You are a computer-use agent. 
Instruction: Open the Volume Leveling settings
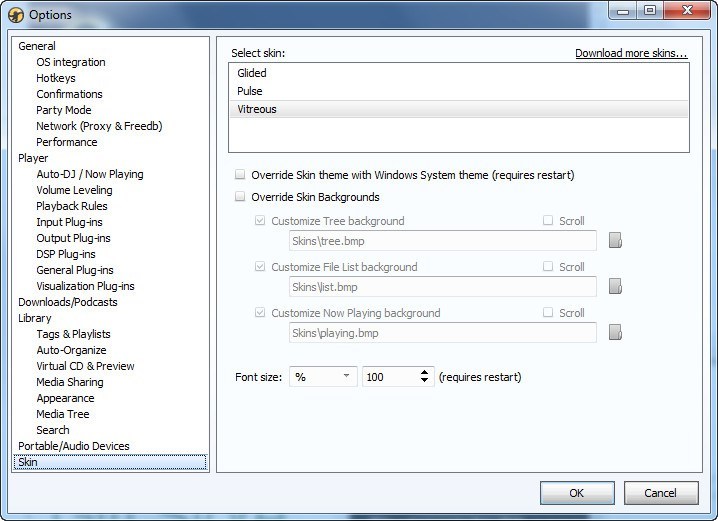click(x=74, y=190)
